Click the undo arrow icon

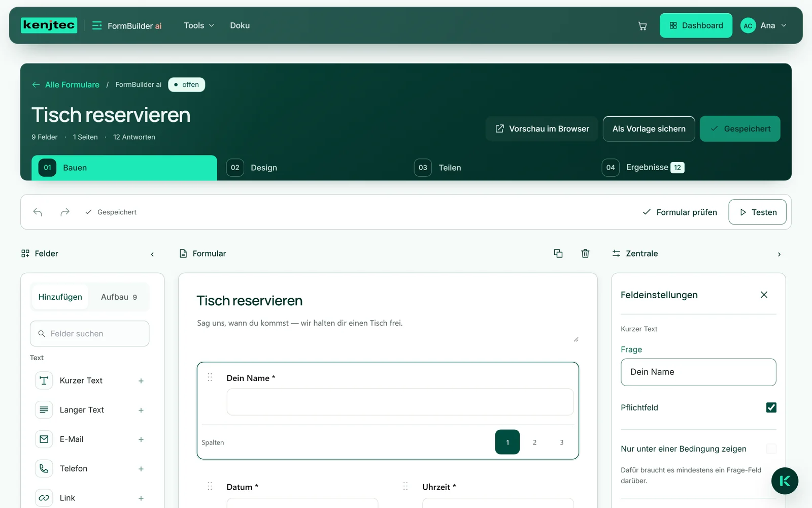pyautogui.click(x=38, y=212)
